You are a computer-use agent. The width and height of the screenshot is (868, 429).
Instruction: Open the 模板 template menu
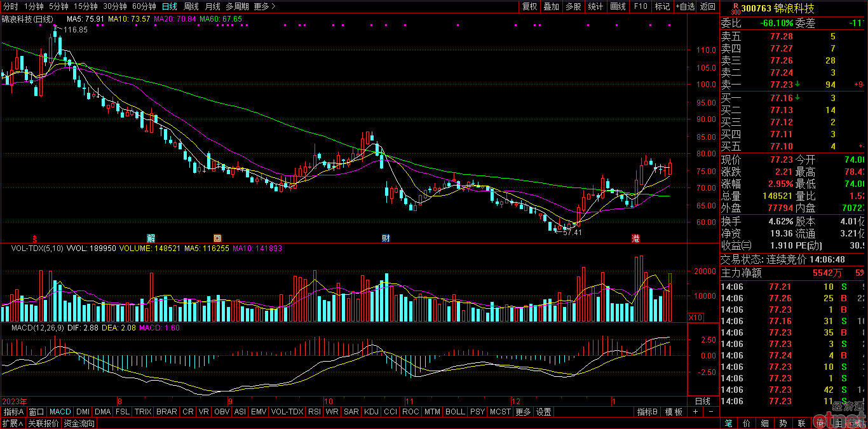pos(674,412)
